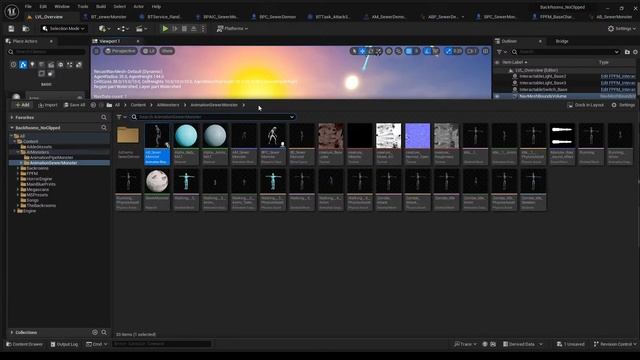The height and width of the screenshot is (360, 640).
Task: Open the Platforms dropdown
Action: pyautogui.click(x=232, y=29)
